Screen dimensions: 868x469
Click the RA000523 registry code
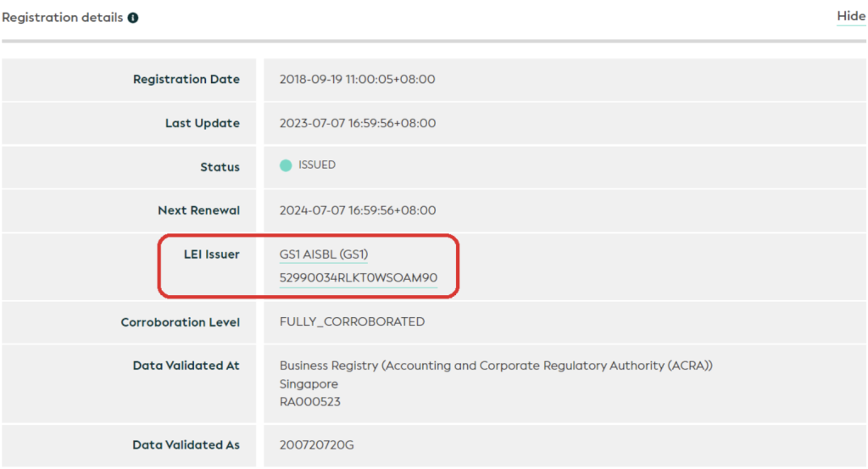pos(309,402)
